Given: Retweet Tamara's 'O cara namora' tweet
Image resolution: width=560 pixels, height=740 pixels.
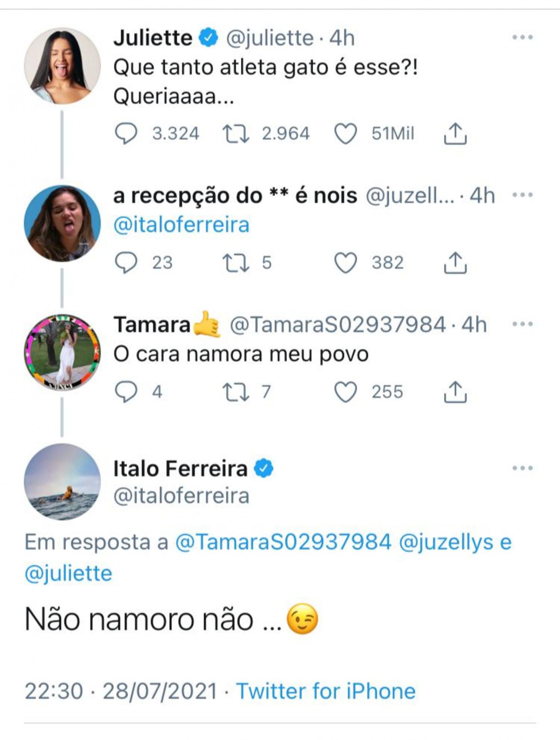Looking at the screenshot, I should [x=236, y=392].
